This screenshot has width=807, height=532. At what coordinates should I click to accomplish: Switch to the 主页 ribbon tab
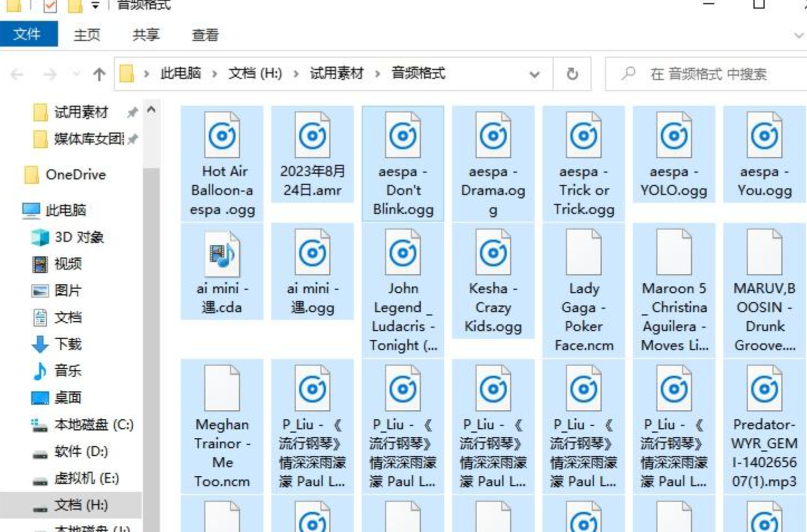pos(87,35)
